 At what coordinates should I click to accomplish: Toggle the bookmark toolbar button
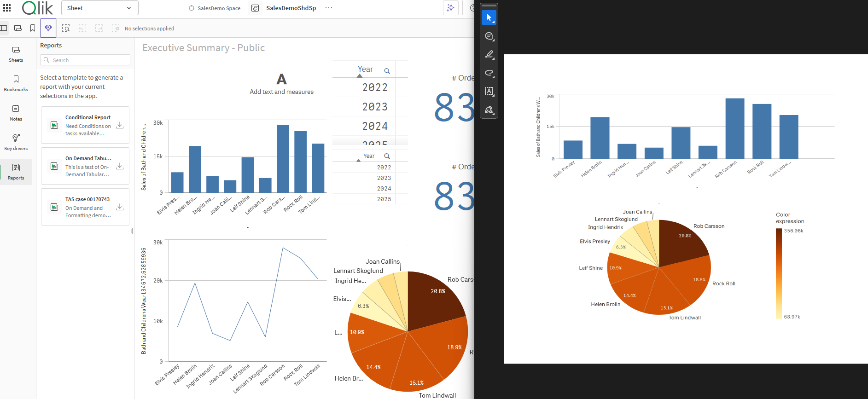33,28
